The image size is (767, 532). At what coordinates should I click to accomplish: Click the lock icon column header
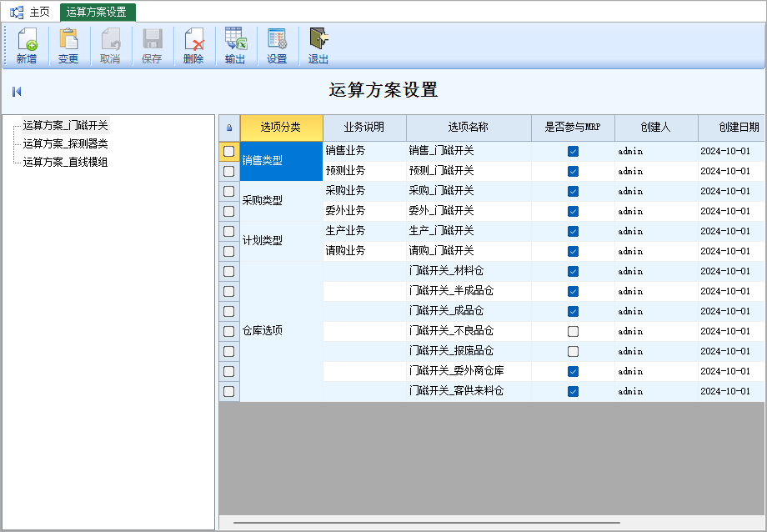coord(229,128)
